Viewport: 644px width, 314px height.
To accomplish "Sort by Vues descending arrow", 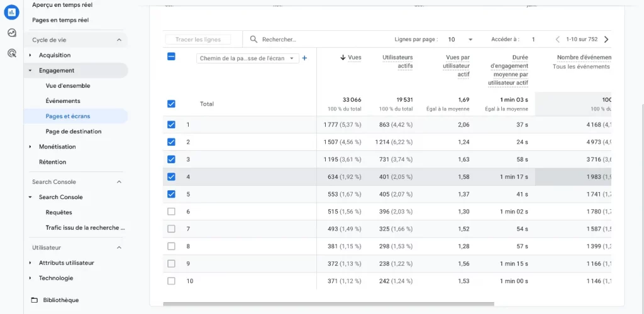I will point(343,57).
